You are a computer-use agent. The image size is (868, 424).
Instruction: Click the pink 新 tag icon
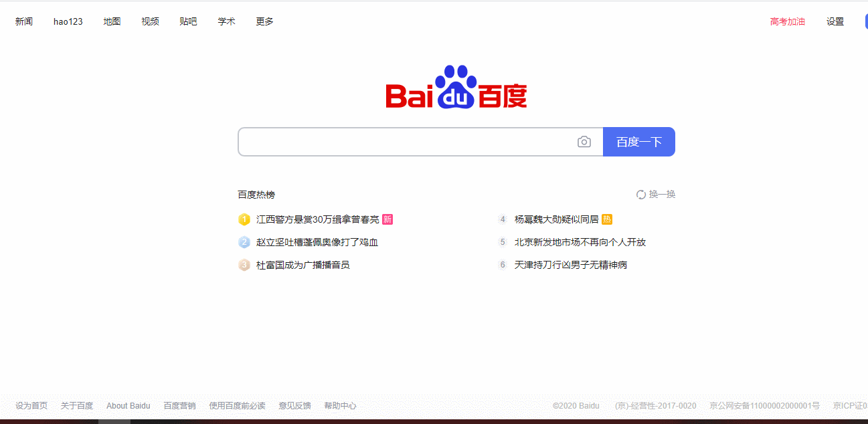click(387, 219)
